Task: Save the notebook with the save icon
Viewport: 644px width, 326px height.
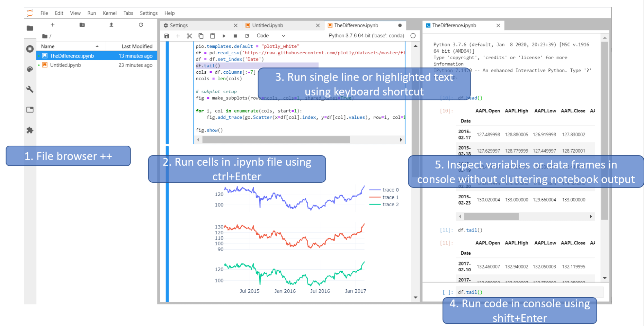Action: (167, 36)
